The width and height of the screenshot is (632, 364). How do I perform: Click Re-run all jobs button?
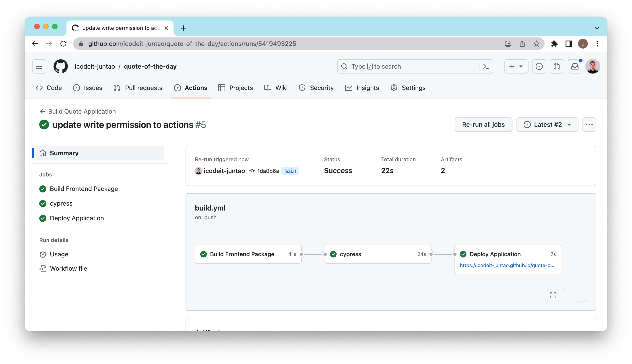[x=483, y=125]
